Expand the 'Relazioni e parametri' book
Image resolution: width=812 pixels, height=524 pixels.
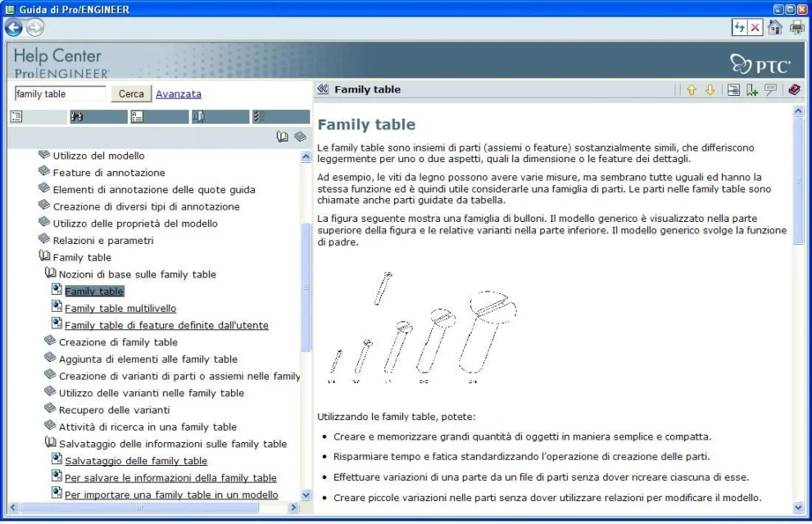pos(44,240)
